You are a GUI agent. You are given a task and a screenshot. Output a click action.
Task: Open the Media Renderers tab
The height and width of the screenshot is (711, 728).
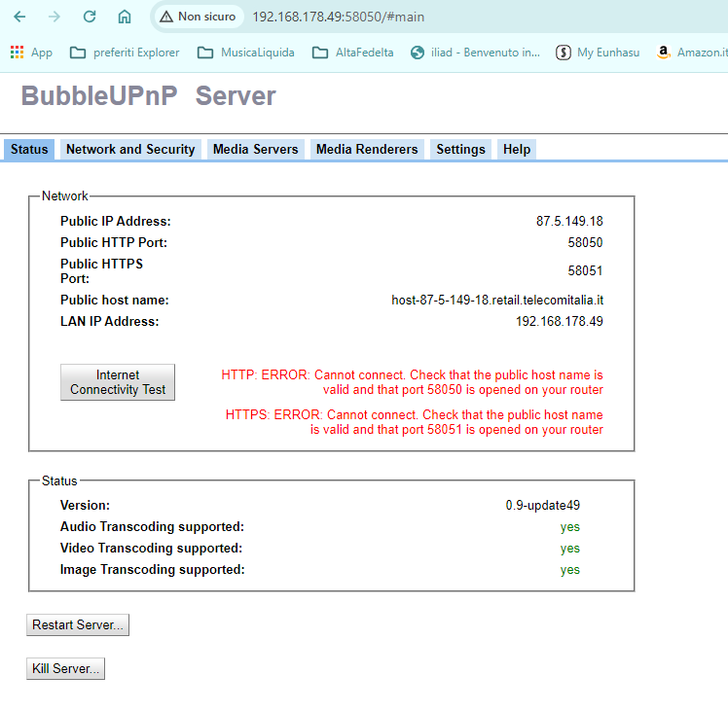click(x=367, y=150)
